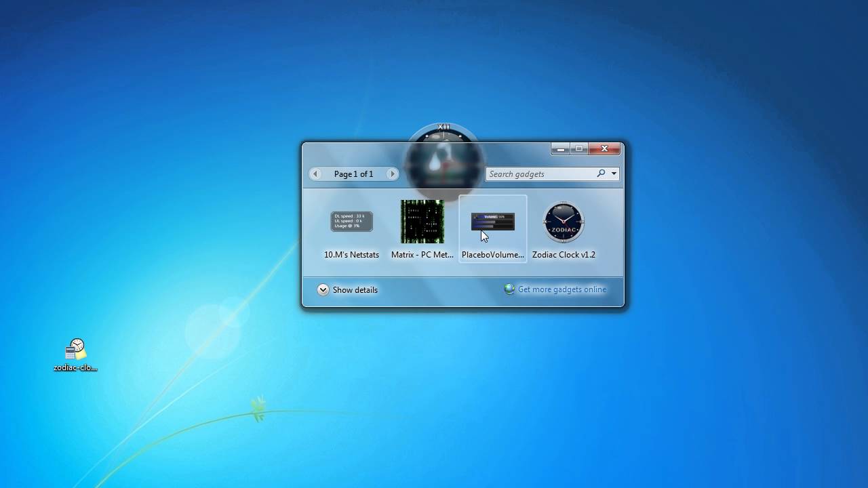Select the Matrix PC Meter gadget icon
This screenshot has height=488, width=868.
point(422,222)
